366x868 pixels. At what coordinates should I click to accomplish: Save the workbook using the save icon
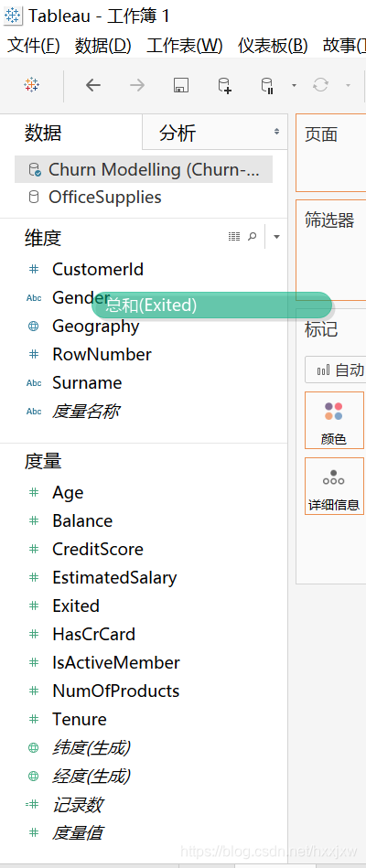click(181, 85)
